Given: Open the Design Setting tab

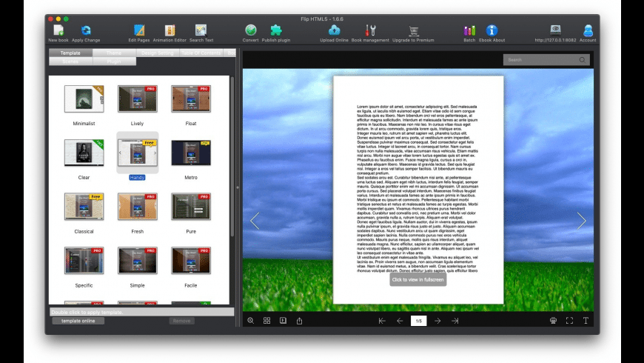Looking at the screenshot, I should [x=158, y=53].
